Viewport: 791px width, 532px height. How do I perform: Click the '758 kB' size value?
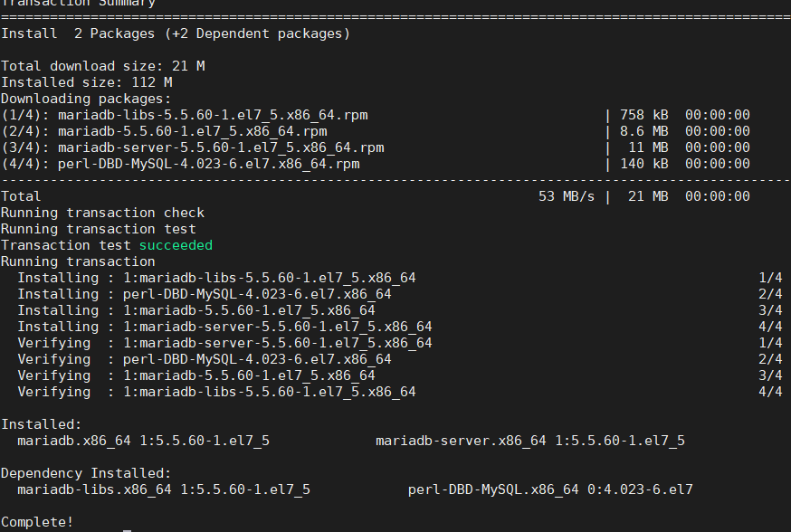pos(644,115)
